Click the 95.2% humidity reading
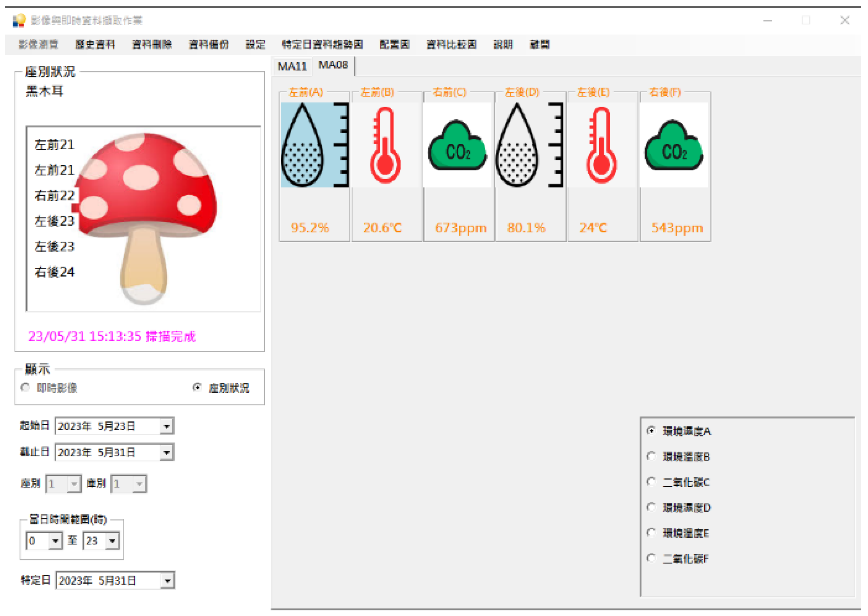This screenshot has width=868, height=616. (x=310, y=228)
